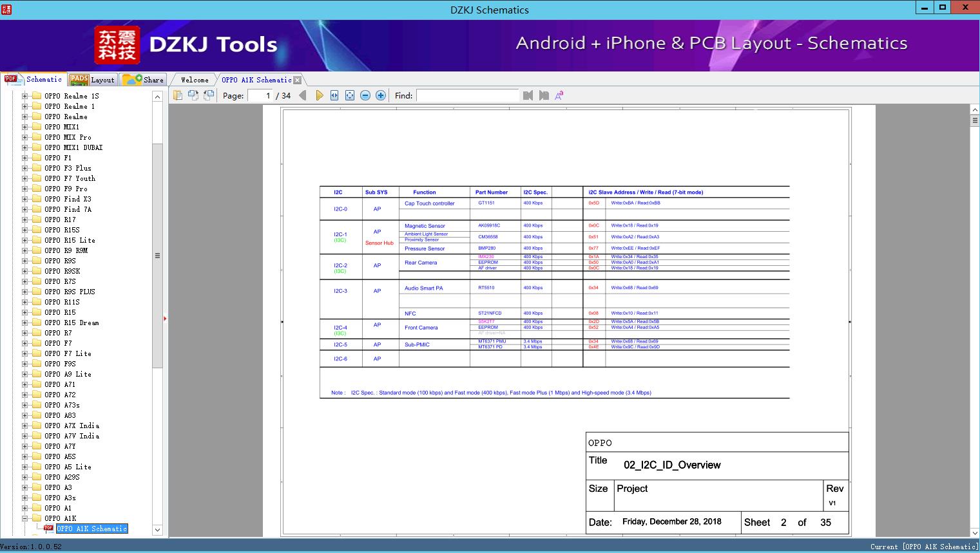
Task: Select the OPPO R15 Dream folder
Action: pos(72,323)
